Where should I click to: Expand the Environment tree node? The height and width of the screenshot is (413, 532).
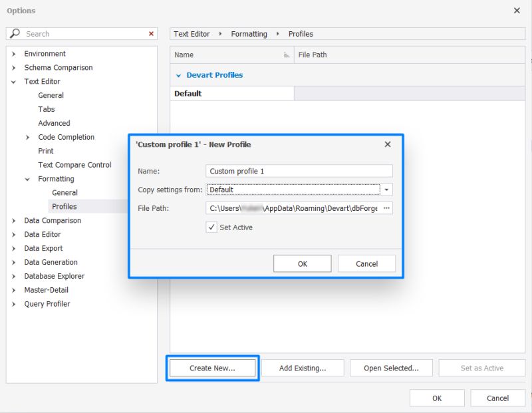pos(15,54)
